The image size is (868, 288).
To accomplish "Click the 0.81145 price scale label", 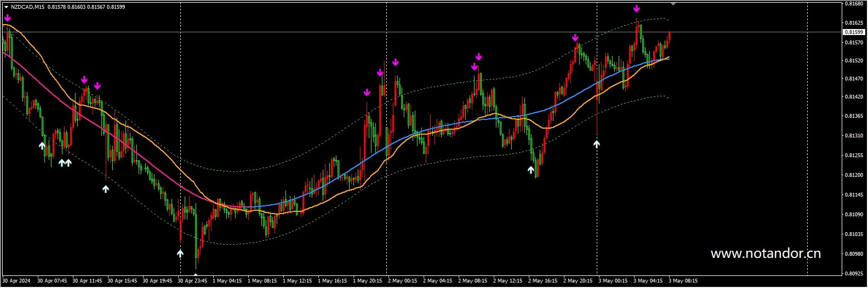I will click(854, 195).
